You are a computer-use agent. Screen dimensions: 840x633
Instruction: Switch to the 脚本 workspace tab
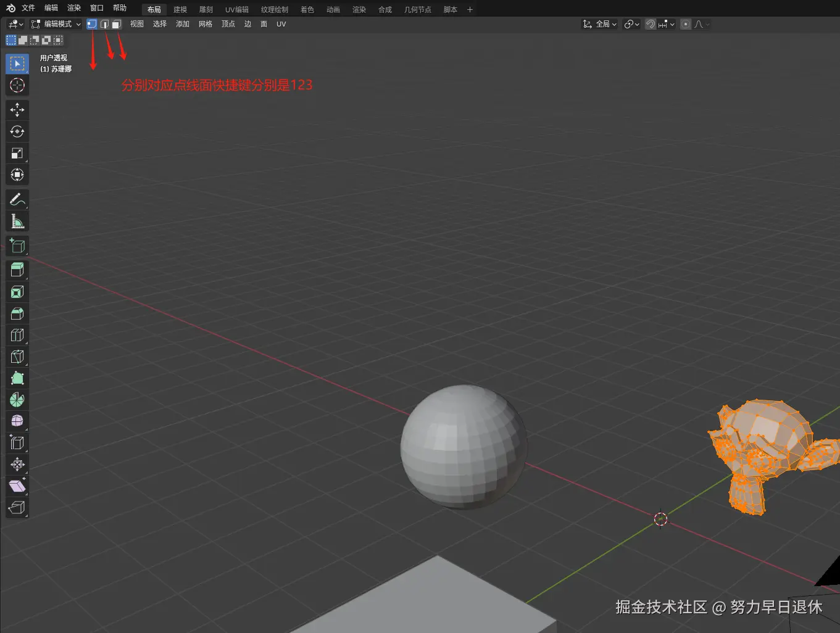click(x=451, y=9)
